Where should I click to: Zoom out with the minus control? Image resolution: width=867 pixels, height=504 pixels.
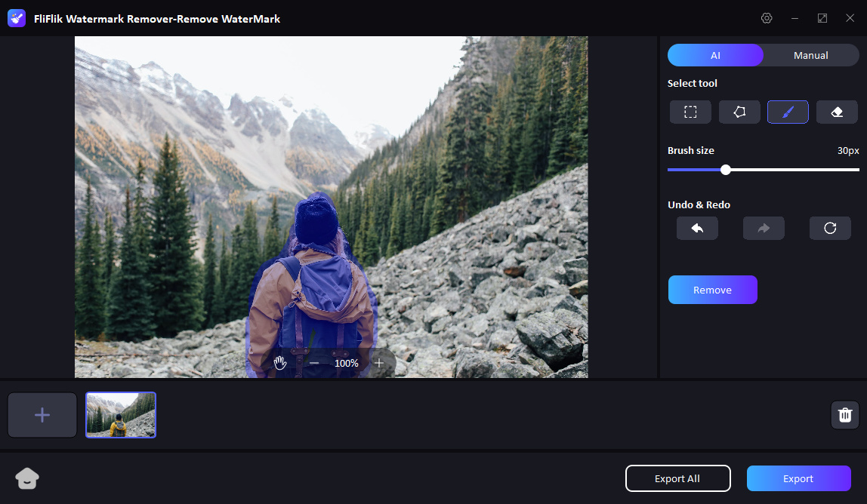click(313, 363)
